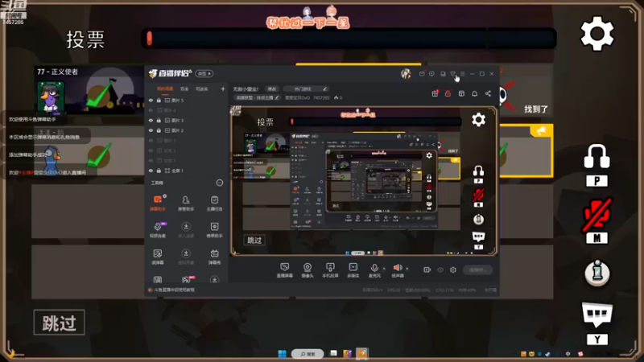
Task: Add a 摄像头 camera source
Action: (308, 270)
